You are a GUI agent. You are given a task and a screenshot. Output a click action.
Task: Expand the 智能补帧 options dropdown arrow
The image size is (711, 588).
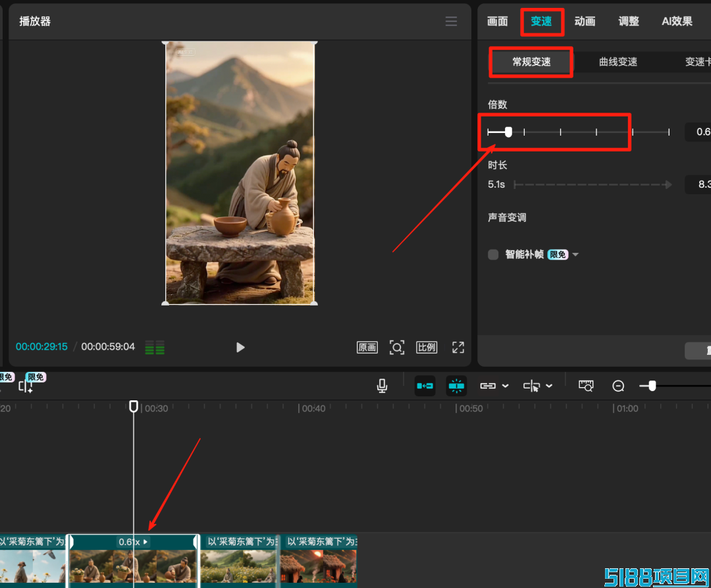click(x=575, y=255)
